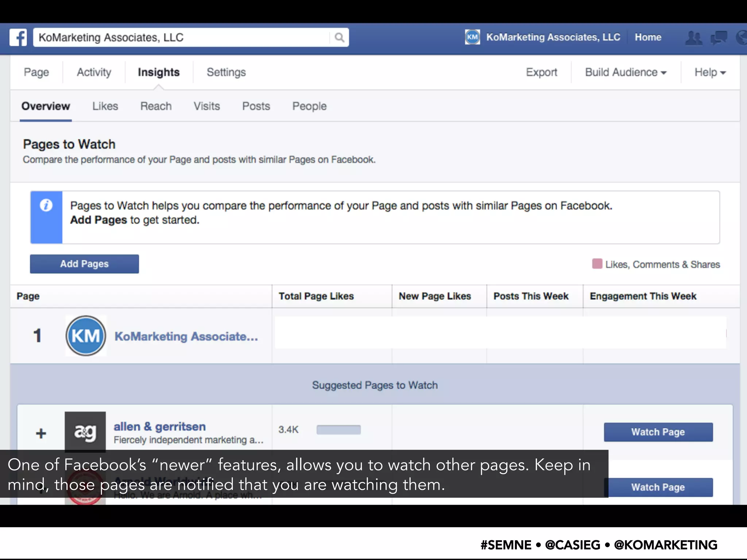This screenshot has height=560, width=747.
Task: Open the People sub-tab
Action: (309, 106)
